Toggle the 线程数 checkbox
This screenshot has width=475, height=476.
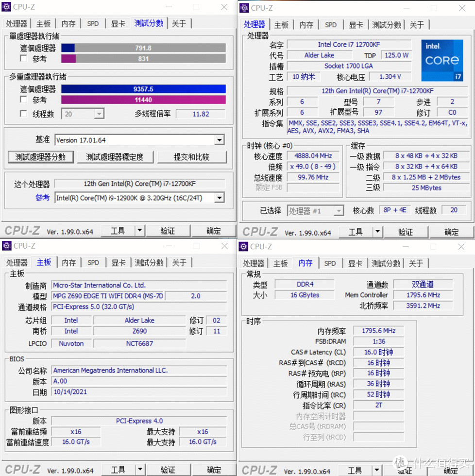point(23,114)
